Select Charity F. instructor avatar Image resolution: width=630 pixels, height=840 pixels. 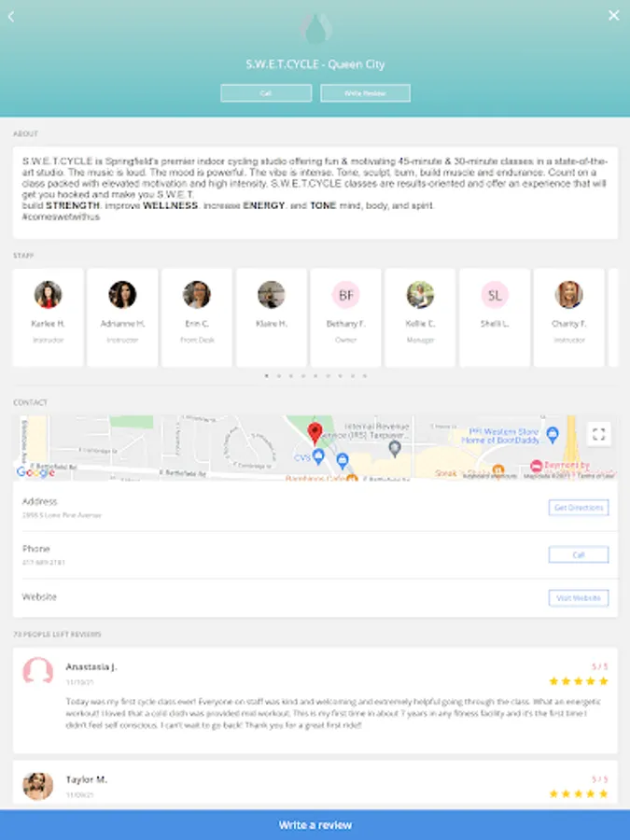click(x=569, y=295)
